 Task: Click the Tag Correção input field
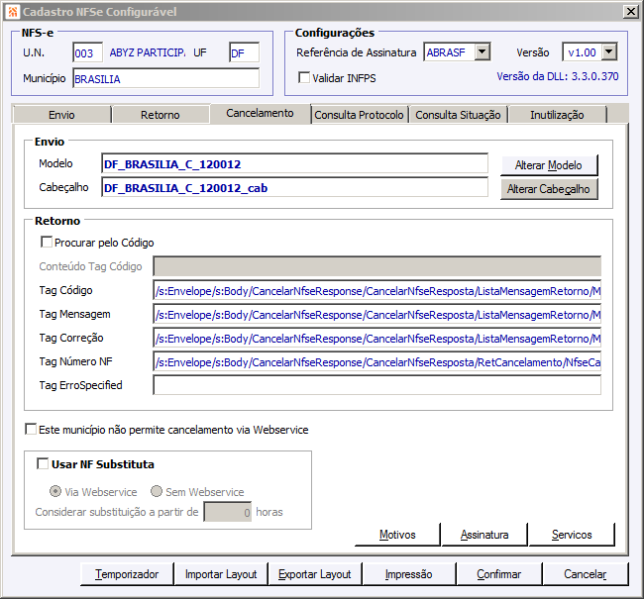click(377, 339)
